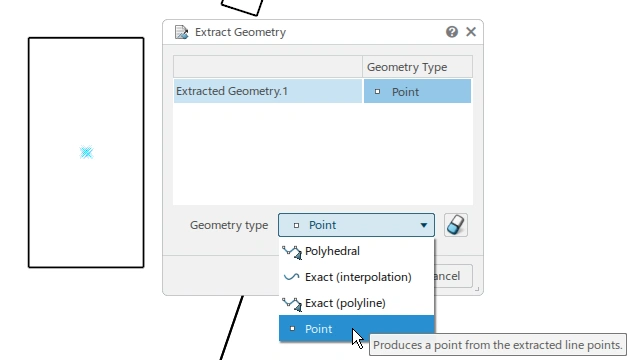Click the dialog resize grip corner
This screenshot has height=360, width=640.
click(x=477, y=289)
